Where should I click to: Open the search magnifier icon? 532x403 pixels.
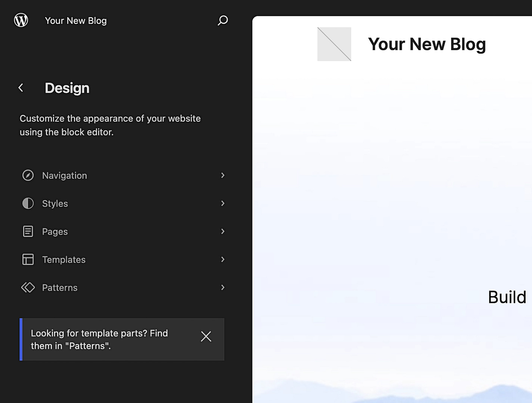[223, 21]
